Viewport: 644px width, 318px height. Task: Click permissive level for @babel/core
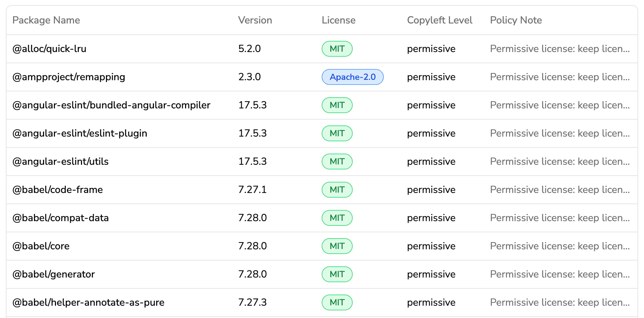[431, 246]
